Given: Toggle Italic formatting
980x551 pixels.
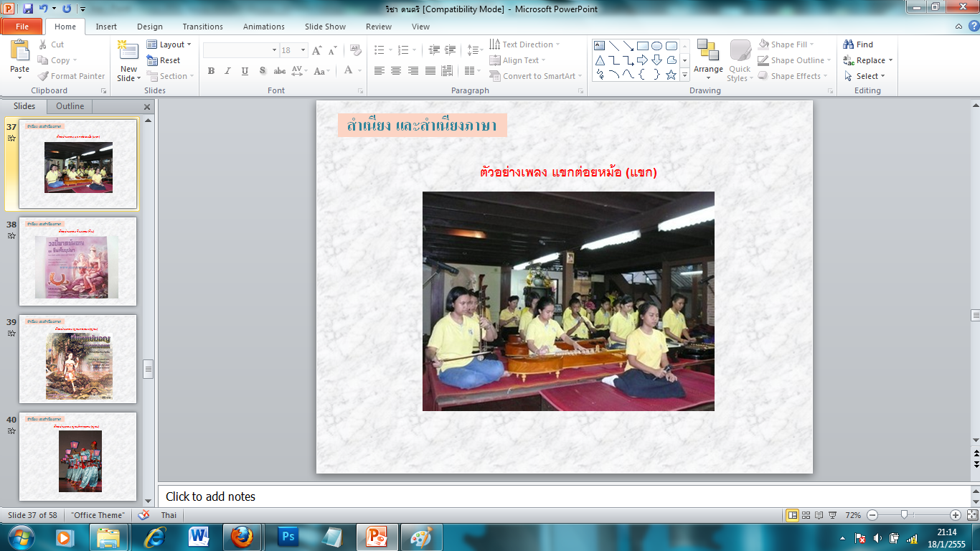Looking at the screenshot, I should click(228, 71).
